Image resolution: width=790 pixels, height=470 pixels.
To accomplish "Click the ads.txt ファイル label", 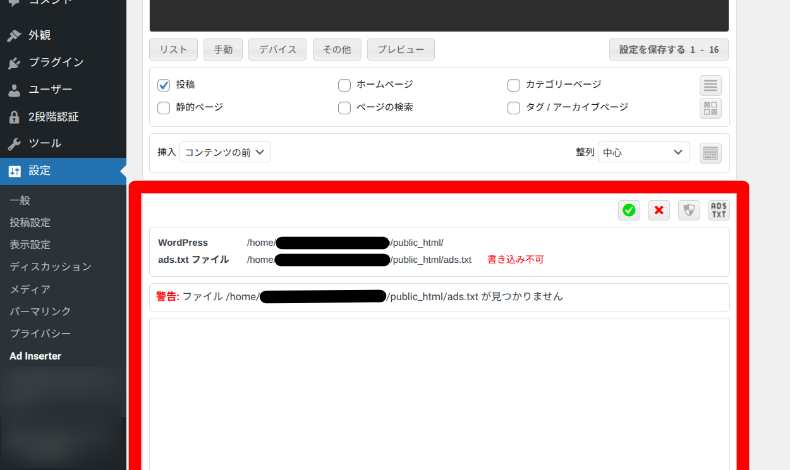I will [193, 260].
